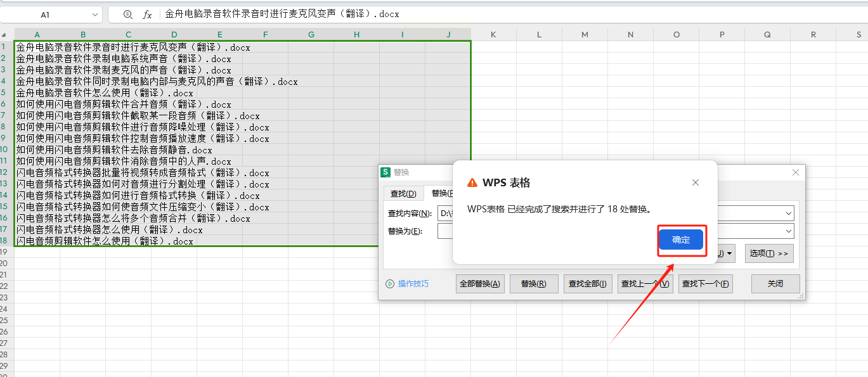Screen dimensions: 868x377
Task: Expand the 替换为 history dropdown
Action: [788, 231]
